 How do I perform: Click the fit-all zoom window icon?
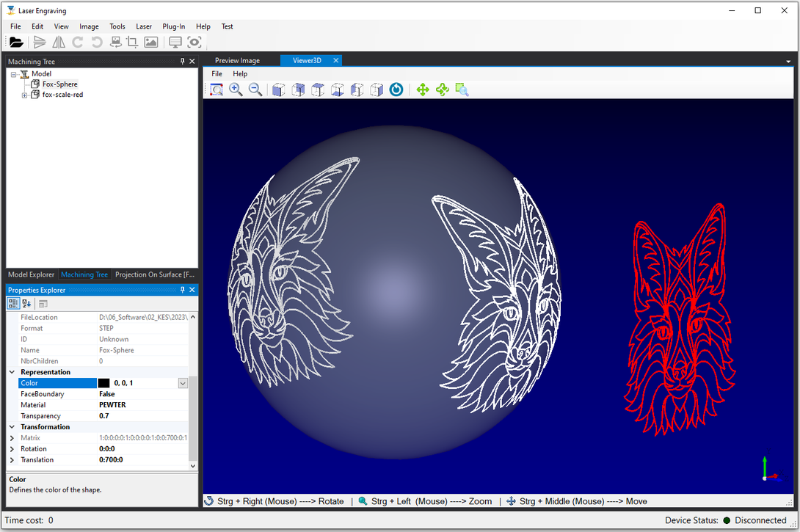(216, 90)
